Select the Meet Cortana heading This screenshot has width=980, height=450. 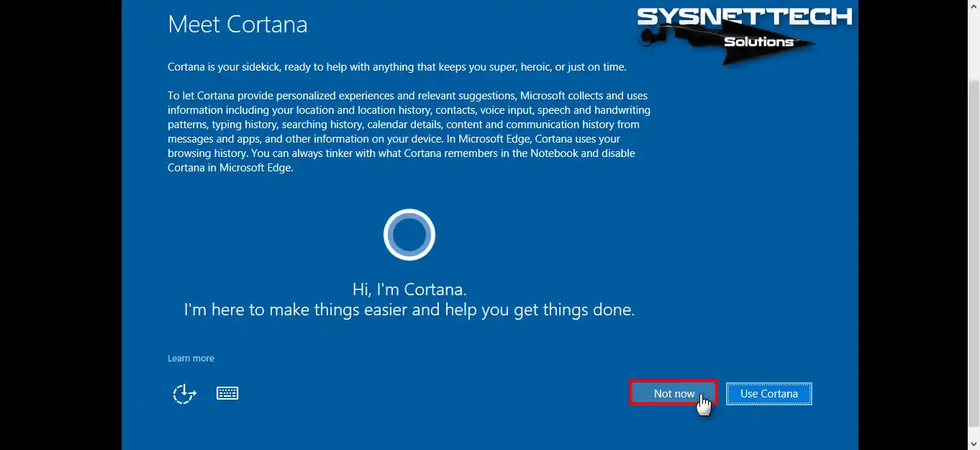(x=237, y=24)
